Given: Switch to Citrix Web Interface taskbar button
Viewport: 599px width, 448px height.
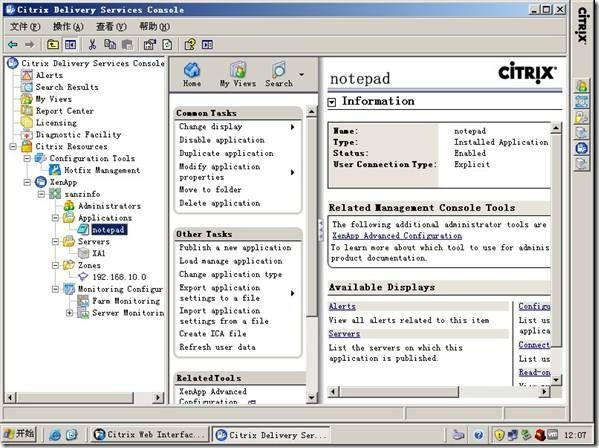Looking at the screenshot, I should click(x=149, y=435).
